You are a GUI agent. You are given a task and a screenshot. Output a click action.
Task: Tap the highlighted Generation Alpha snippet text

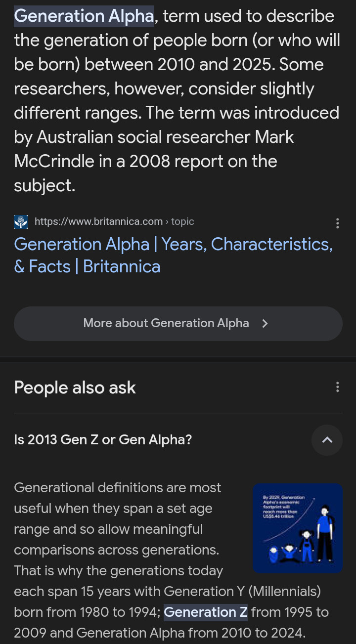click(84, 16)
